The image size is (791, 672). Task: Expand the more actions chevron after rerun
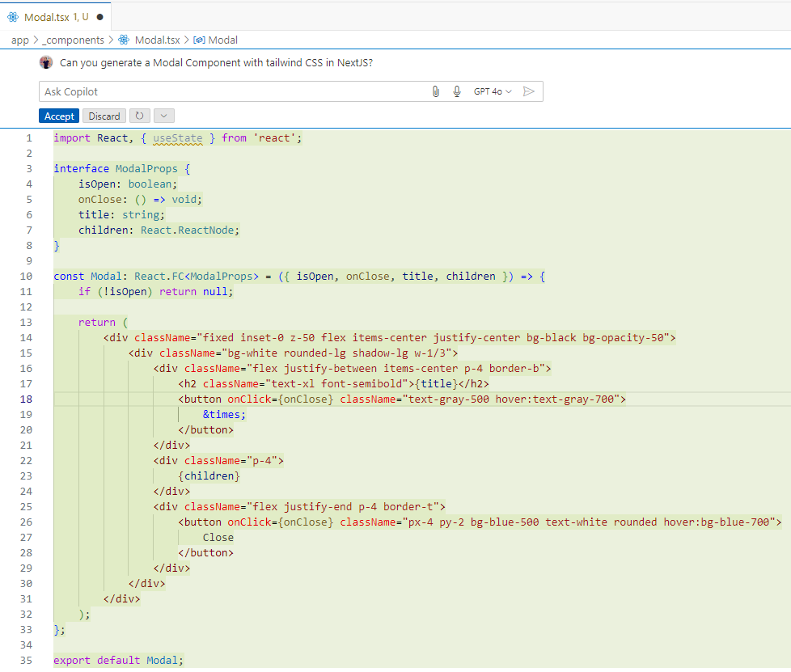click(163, 116)
